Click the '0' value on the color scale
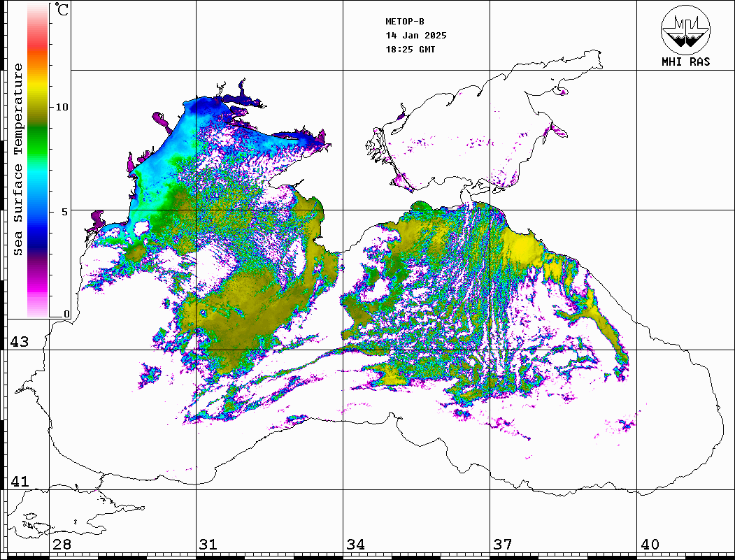735x560 pixels. pyautogui.click(x=66, y=314)
